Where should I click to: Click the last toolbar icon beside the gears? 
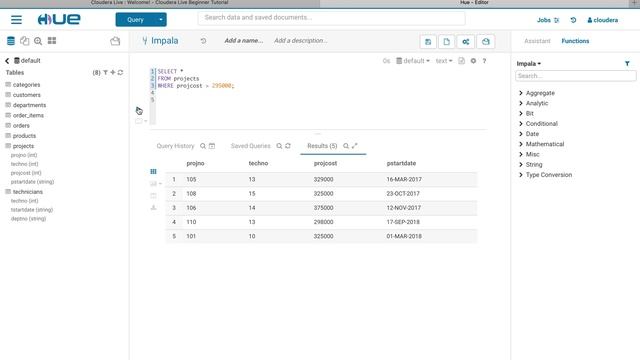(485, 41)
